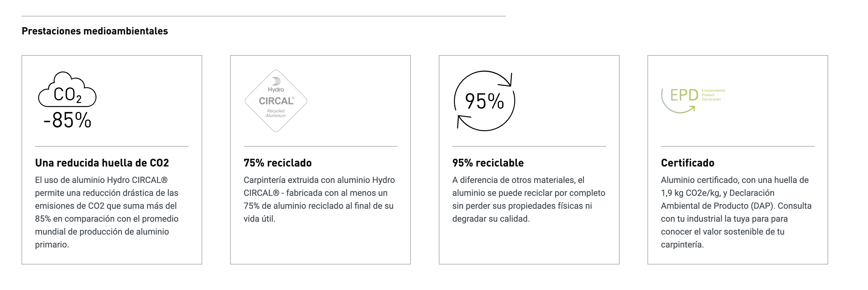Select the Hydro CIRCAL diamond logo
The image size is (868, 290).
point(276,101)
